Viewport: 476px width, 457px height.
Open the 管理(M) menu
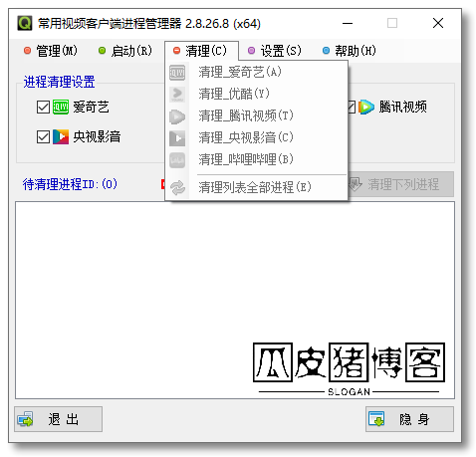coord(51,51)
